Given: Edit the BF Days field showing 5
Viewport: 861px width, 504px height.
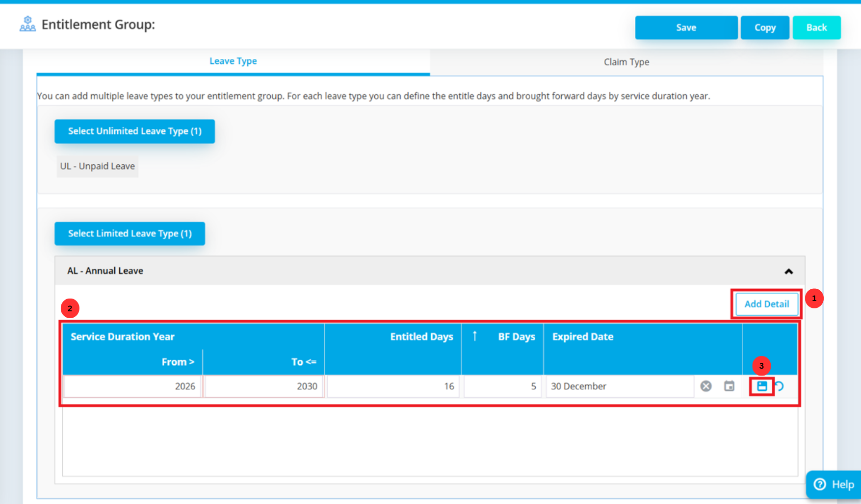Looking at the screenshot, I should click(x=502, y=386).
